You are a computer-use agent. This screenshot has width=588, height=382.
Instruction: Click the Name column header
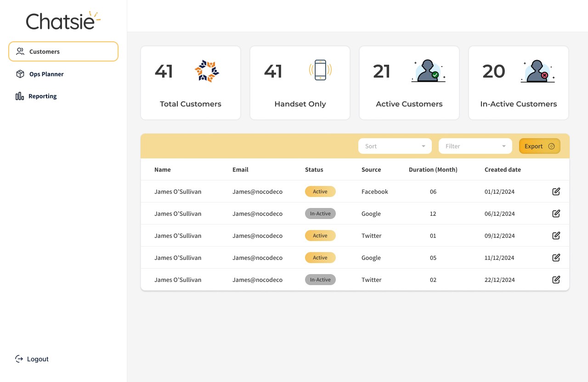point(163,169)
